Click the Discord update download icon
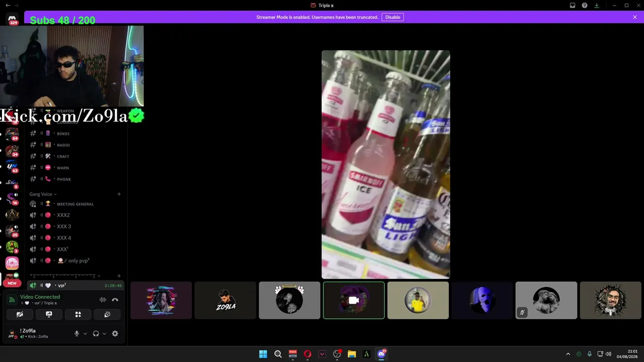 (597, 6)
